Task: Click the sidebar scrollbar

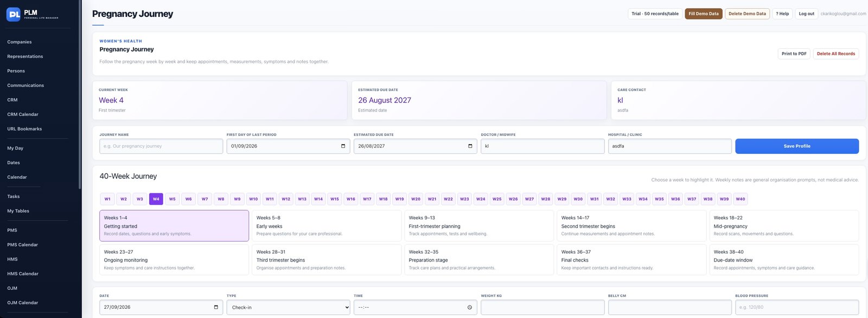Action: pyautogui.click(x=80, y=95)
